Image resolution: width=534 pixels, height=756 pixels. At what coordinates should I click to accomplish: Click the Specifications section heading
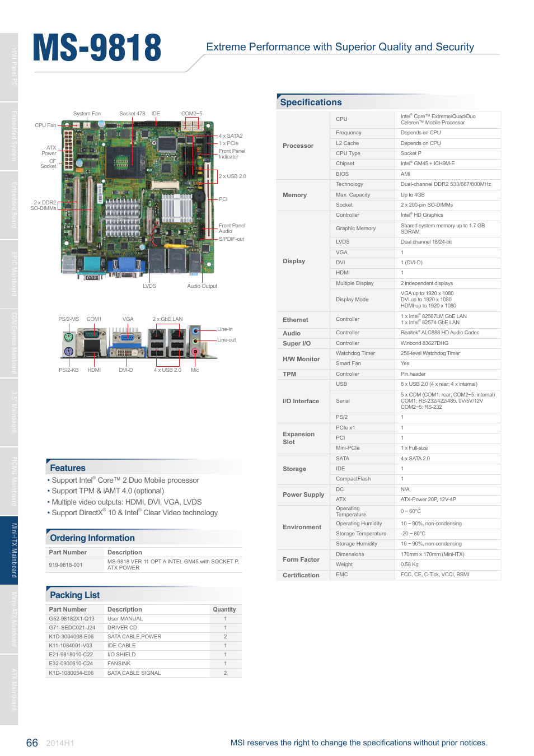[x=311, y=102]
